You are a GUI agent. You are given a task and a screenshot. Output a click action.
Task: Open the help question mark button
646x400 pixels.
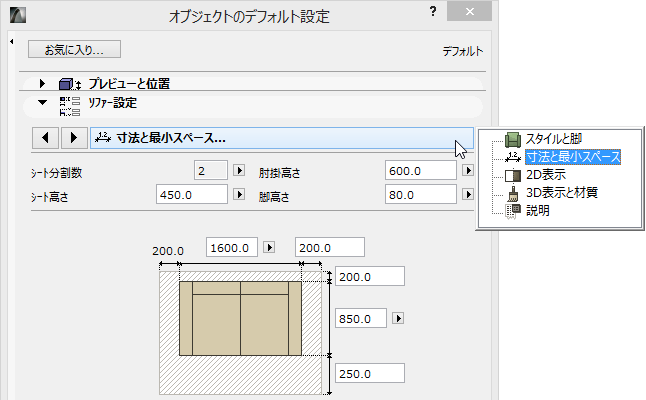[433, 12]
